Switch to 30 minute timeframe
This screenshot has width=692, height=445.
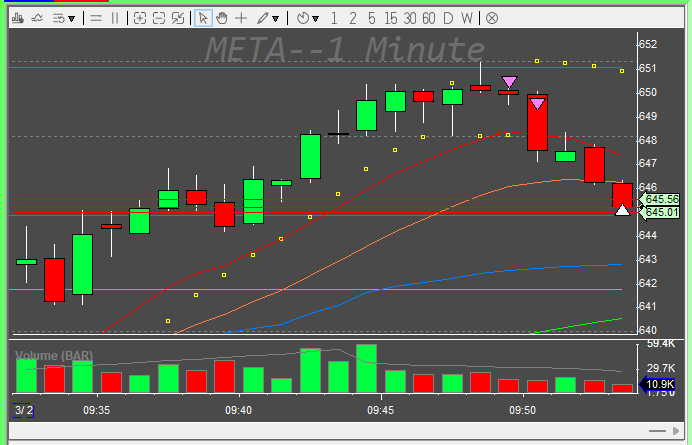[x=410, y=19]
